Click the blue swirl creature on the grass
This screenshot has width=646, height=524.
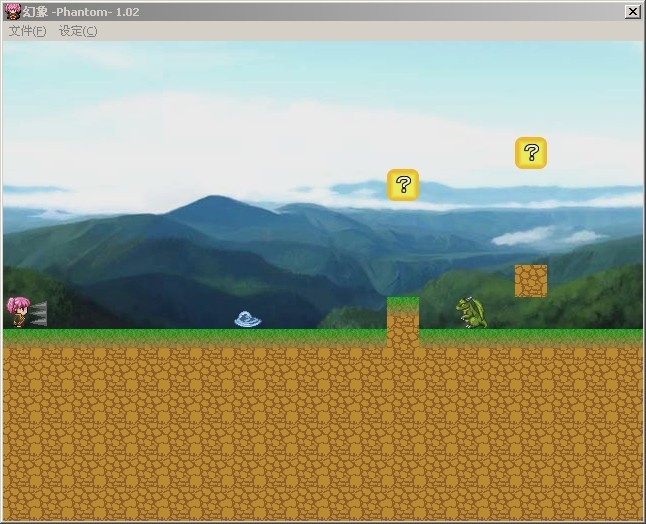point(248,319)
